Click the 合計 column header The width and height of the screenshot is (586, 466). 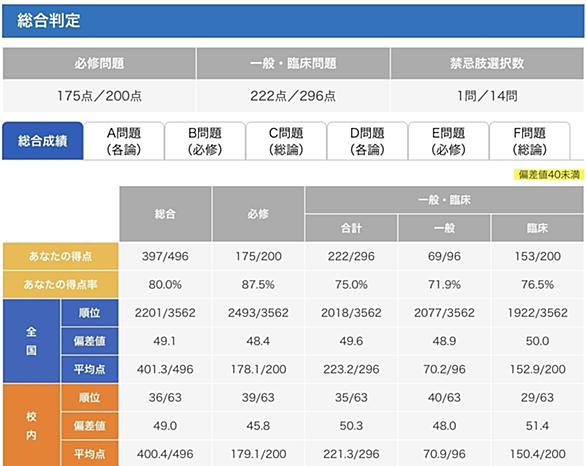pyautogui.click(x=351, y=228)
